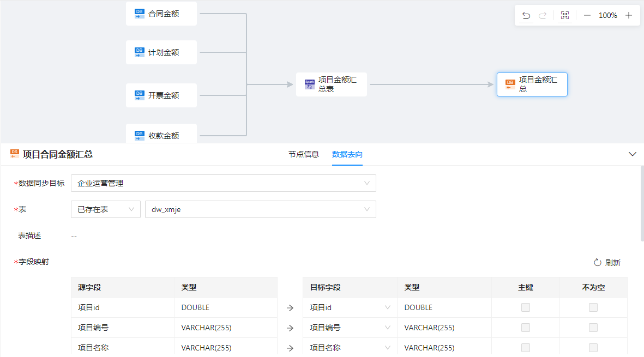Click the redo arrow icon in canvas toolbar
This screenshot has height=357, width=644.
pos(542,15)
